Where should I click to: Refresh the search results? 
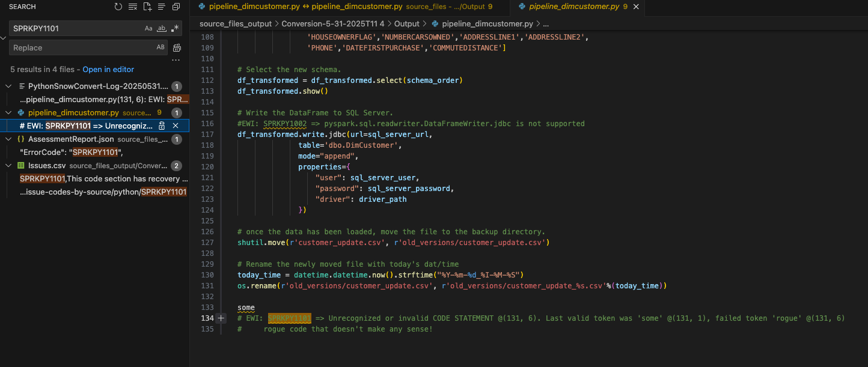point(118,7)
